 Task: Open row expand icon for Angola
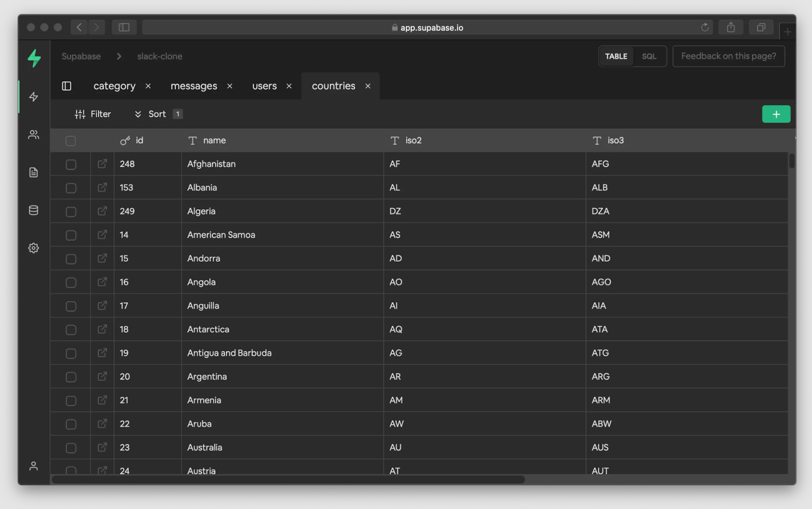click(x=102, y=282)
